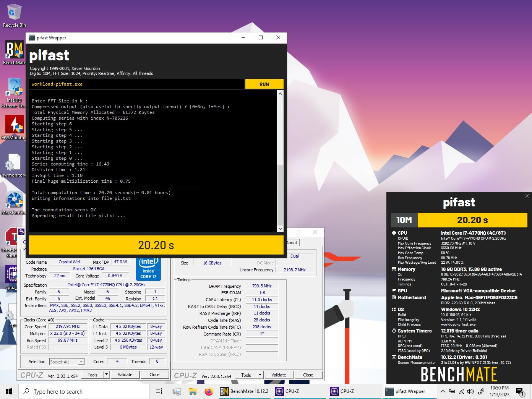Switch to pifast Wrapper taskbar button

(410, 391)
